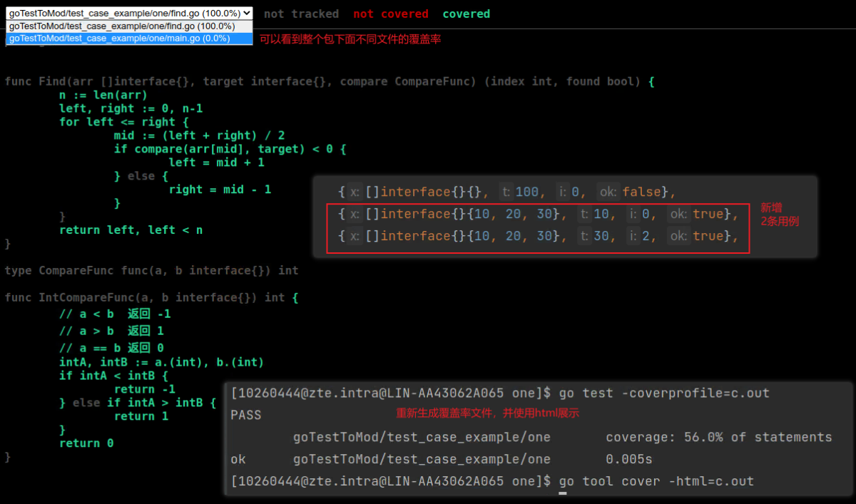Click the red '新增 2条用例' annotation
This screenshot has width=856, height=504.
[778, 214]
